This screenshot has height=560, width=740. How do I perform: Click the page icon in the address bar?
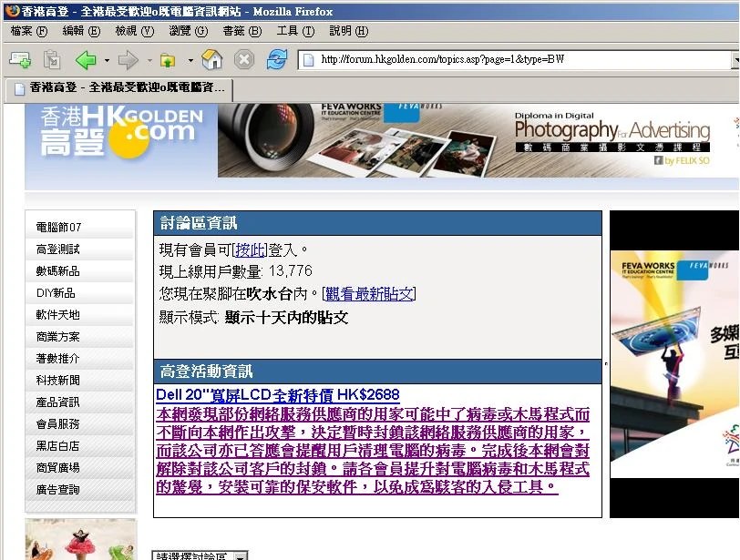point(308,60)
